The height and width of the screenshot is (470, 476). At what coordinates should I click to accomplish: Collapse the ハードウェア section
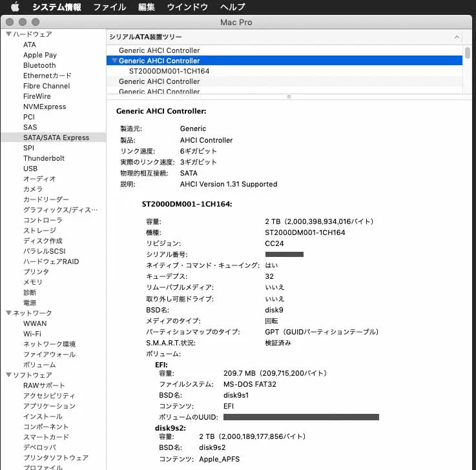tap(8, 34)
